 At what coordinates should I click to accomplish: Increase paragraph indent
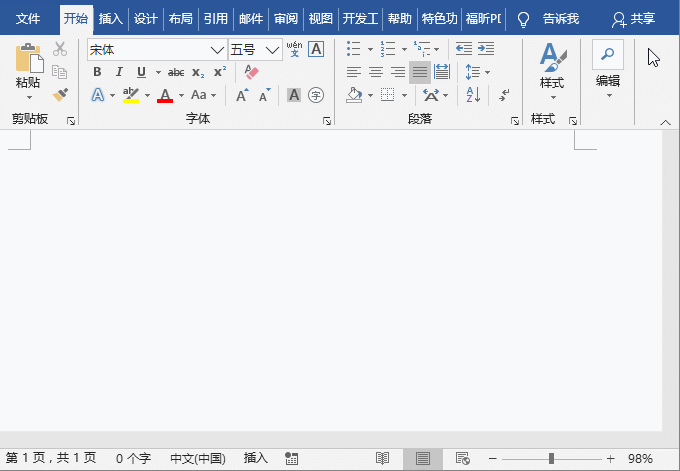pos(486,49)
